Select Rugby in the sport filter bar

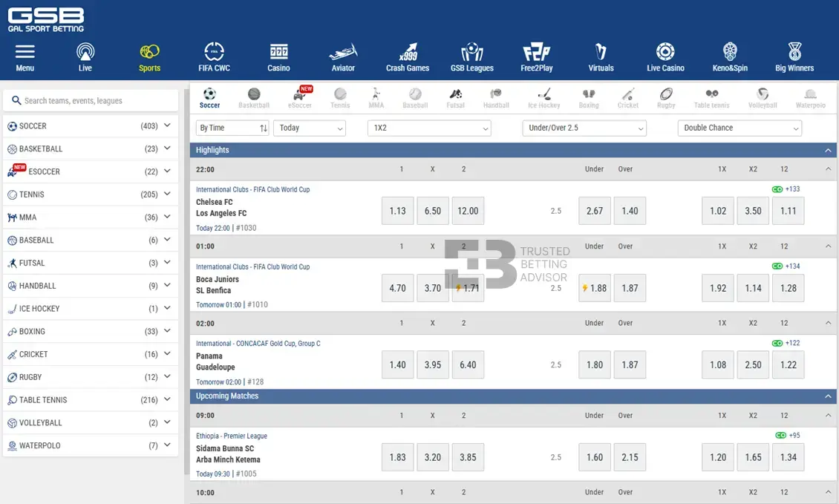point(666,99)
